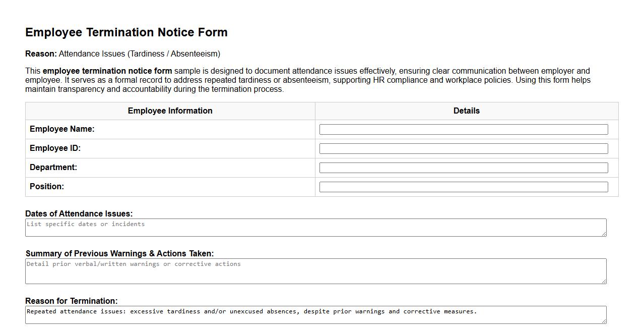644x328 pixels.
Task: Click the resize handle of the Dates textarea
Action: [604, 235]
